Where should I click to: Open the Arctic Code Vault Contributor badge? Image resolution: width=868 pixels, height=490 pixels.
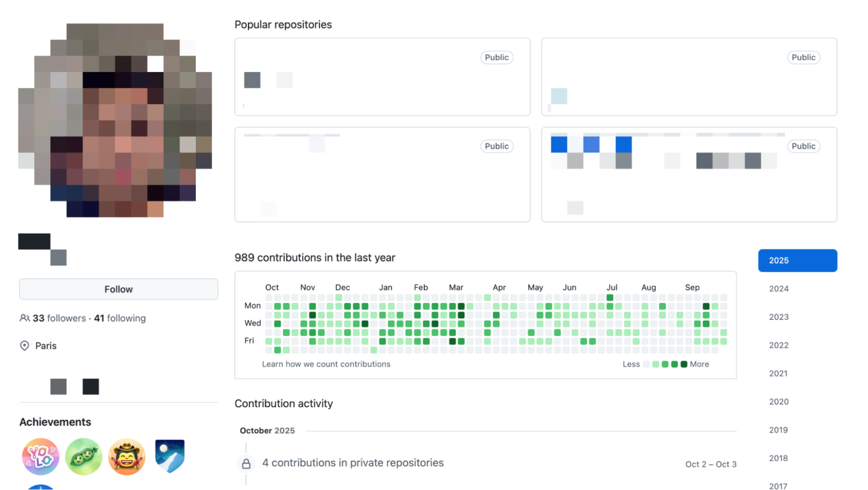click(170, 456)
